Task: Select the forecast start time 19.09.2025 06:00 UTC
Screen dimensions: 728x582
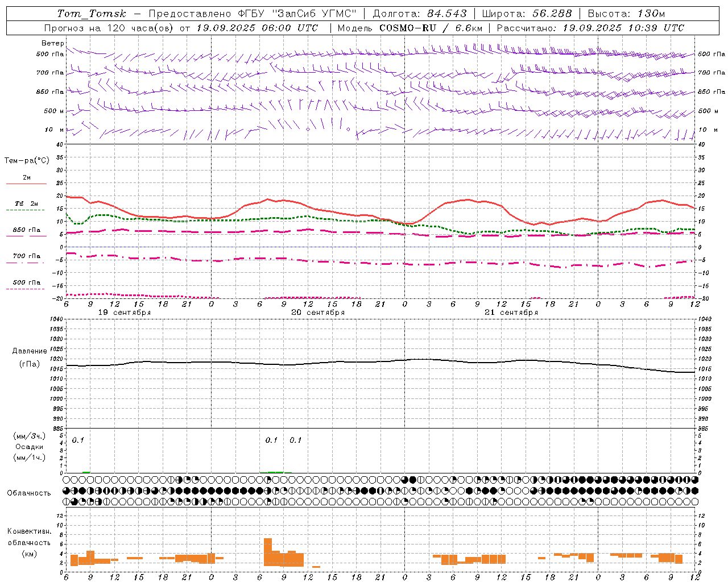Action: (x=257, y=28)
